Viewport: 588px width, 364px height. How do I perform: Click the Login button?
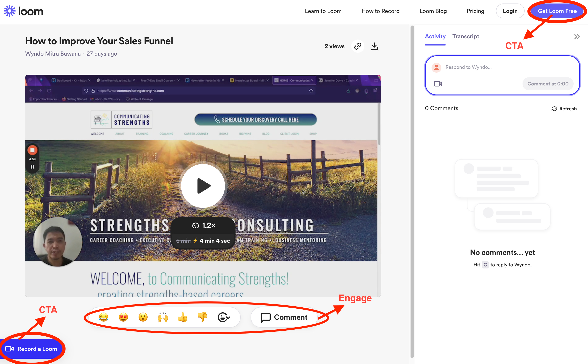[x=510, y=11]
